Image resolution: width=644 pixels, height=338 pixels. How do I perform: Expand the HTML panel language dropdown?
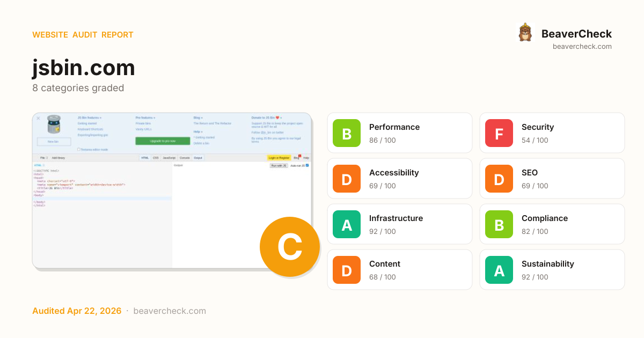point(39,165)
